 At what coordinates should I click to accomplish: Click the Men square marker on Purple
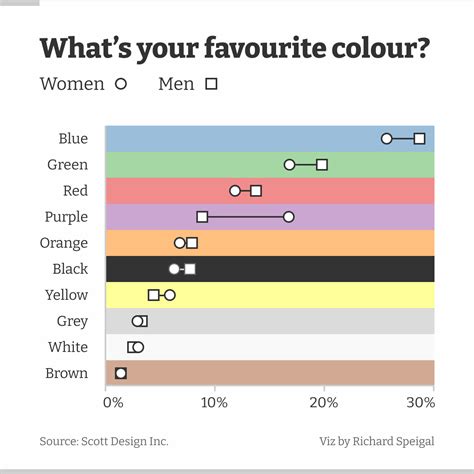tap(202, 217)
